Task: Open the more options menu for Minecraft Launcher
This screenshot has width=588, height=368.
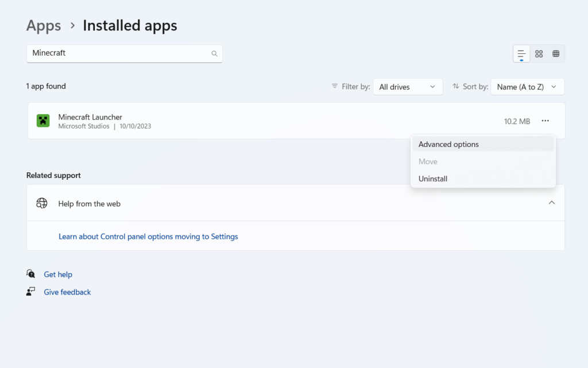Action: click(545, 121)
